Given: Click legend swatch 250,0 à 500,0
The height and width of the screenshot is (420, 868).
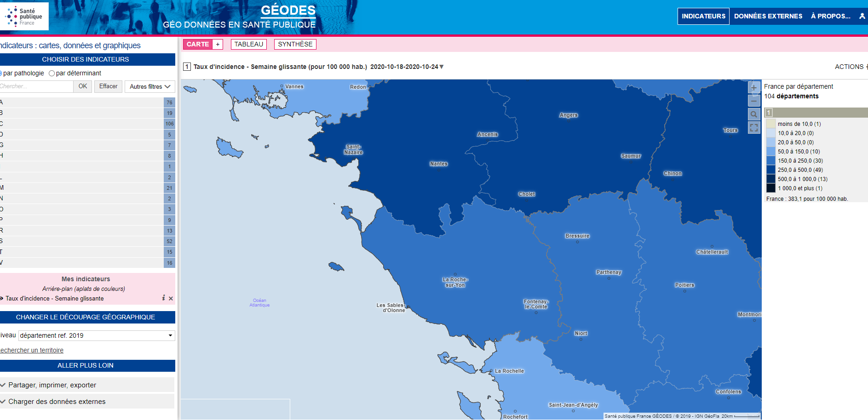Looking at the screenshot, I should [x=771, y=170].
